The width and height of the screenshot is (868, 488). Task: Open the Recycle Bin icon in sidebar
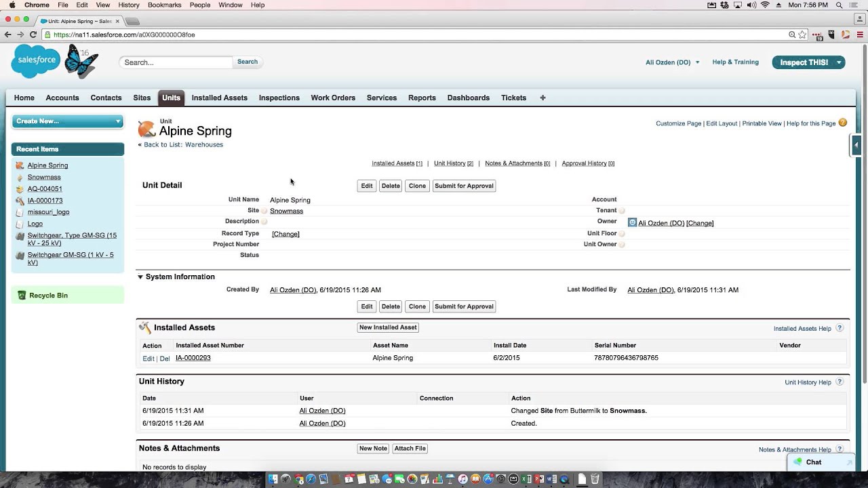[x=22, y=296]
